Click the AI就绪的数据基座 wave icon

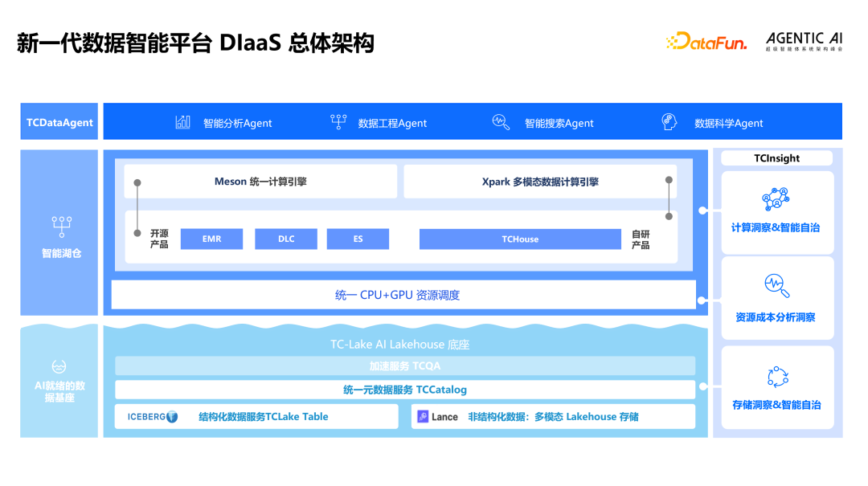point(59,367)
